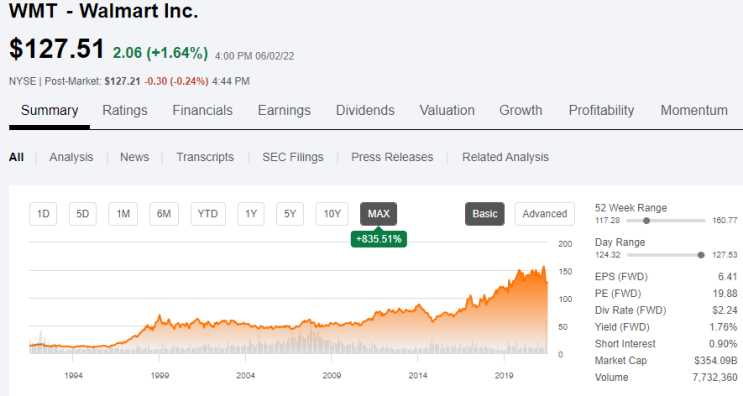Open the Valuation tab

[447, 110]
